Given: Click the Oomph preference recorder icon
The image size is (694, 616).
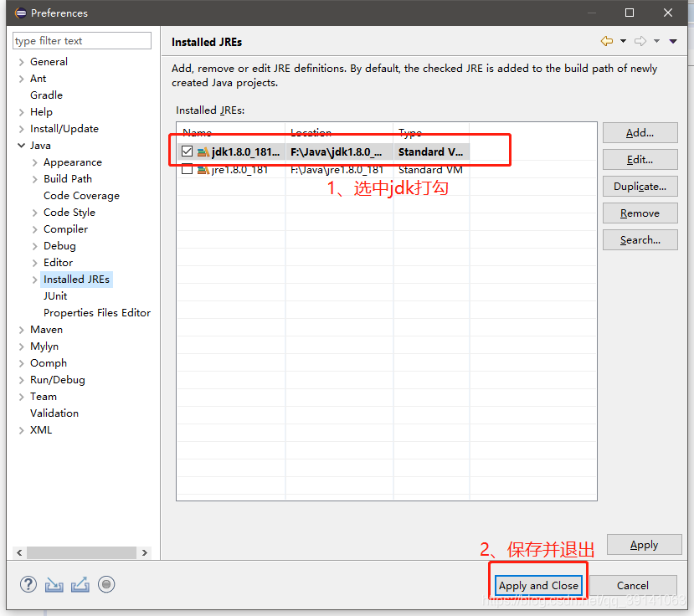Looking at the screenshot, I should [x=106, y=584].
